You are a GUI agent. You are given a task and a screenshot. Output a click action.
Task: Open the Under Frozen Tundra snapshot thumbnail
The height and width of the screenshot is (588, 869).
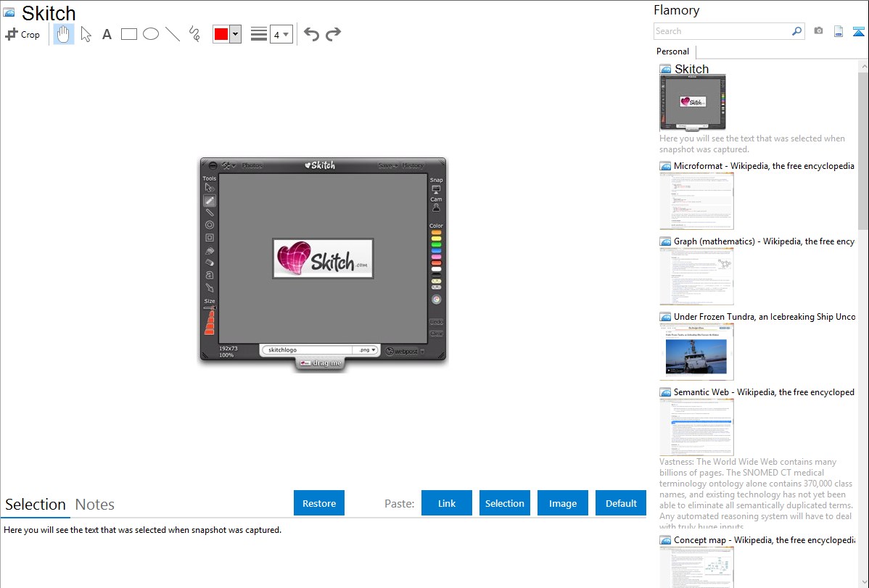coord(696,352)
